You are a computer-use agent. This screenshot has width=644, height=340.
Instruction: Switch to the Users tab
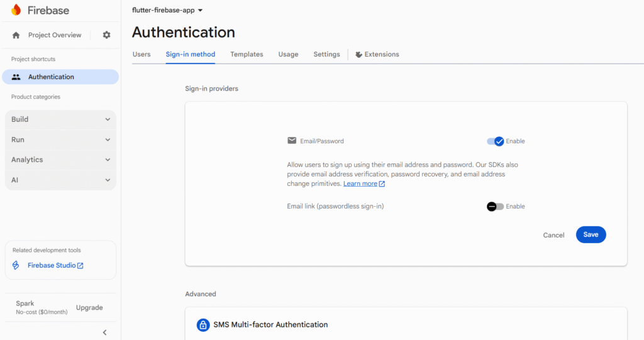tap(142, 55)
